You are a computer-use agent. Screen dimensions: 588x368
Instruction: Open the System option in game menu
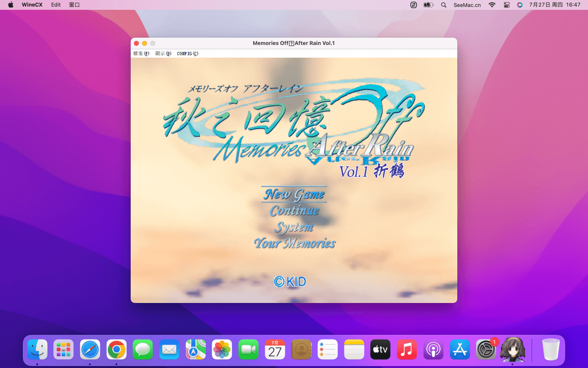tap(294, 227)
